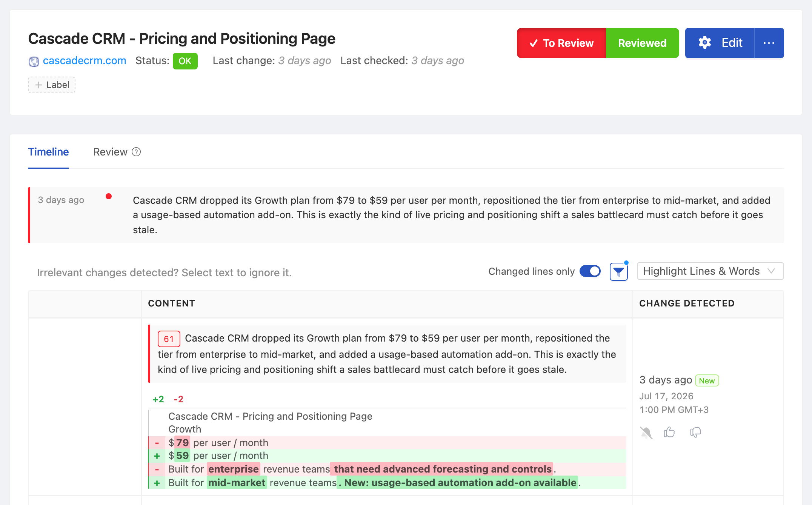The width and height of the screenshot is (812, 505).
Task: Select the removed '$79 per user / month' line
Action: pyautogui.click(x=387, y=443)
